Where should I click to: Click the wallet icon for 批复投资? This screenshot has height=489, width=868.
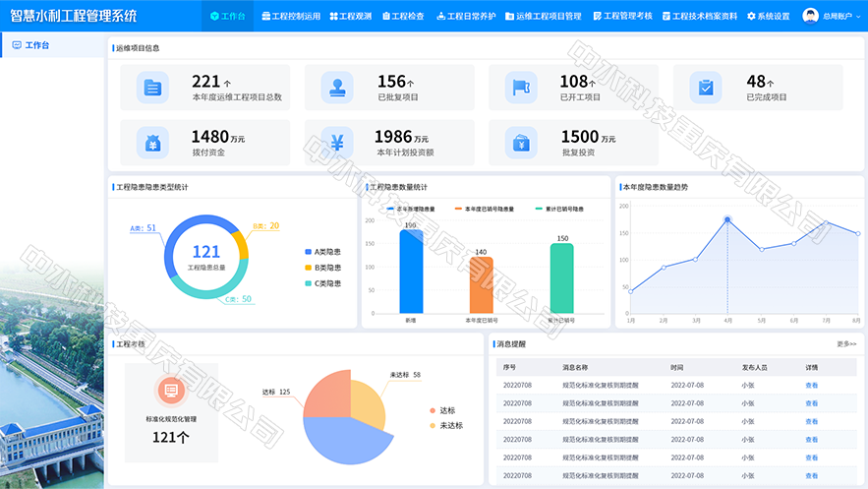(x=521, y=143)
